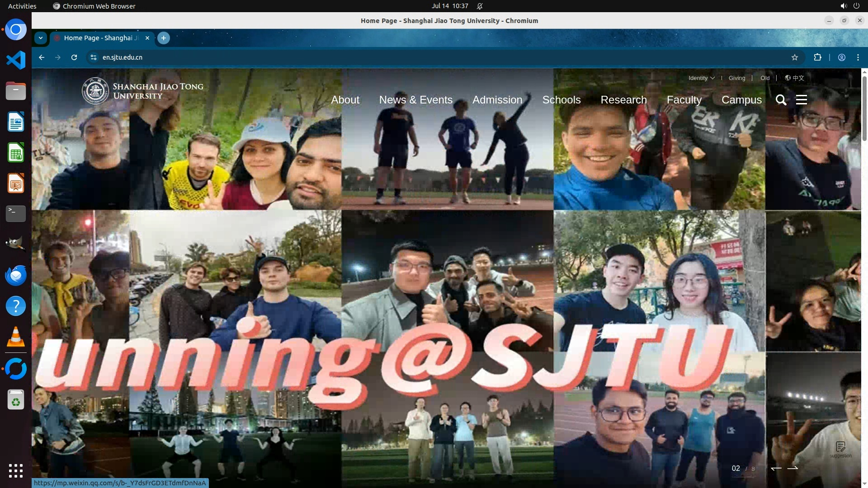Go to previous slide arrow
Screen dimensions: 868x488
(x=776, y=468)
